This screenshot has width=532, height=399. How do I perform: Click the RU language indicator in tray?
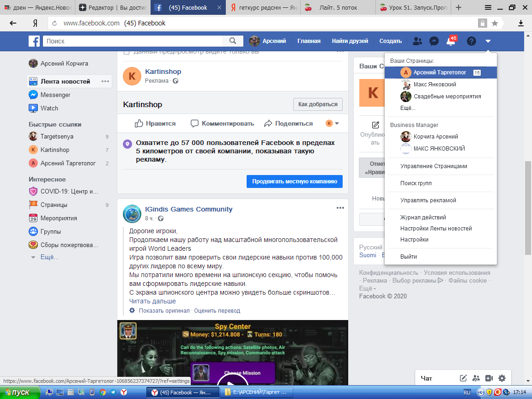pyautogui.click(x=467, y=392)
